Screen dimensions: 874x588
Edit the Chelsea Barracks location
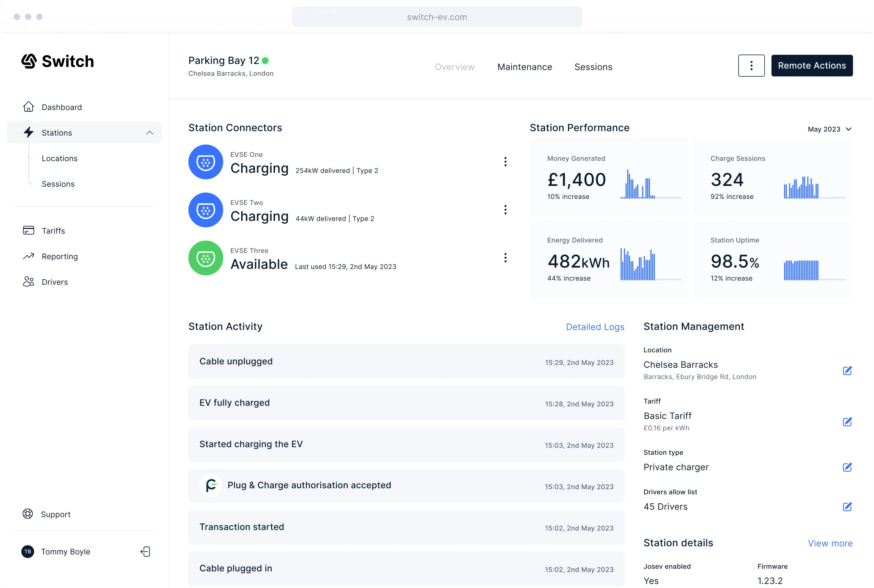847,371
